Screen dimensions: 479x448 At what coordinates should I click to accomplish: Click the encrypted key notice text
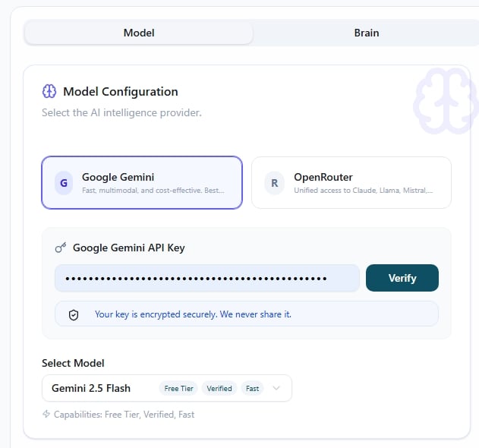pyautogui.click(x=193, y=314)
